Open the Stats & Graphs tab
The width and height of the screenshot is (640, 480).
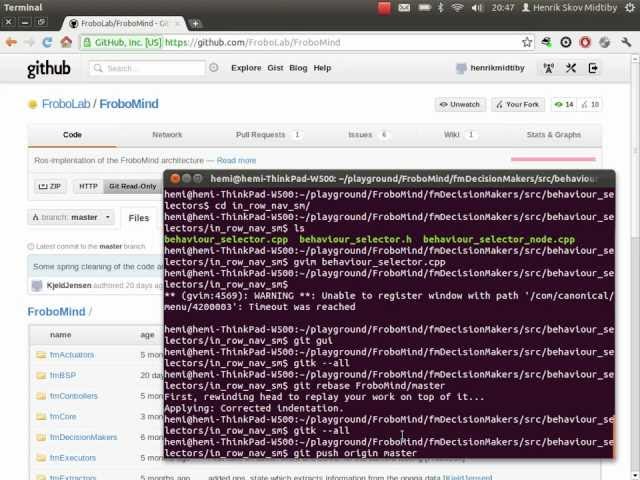click(x=553, y=135)
